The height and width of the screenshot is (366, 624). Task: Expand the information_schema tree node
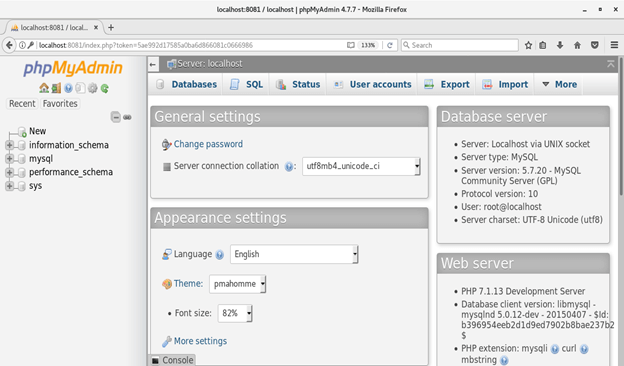[9, 145]
